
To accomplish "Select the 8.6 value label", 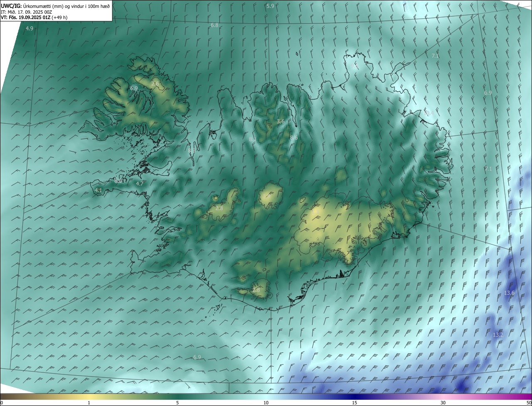I will 294,138.
